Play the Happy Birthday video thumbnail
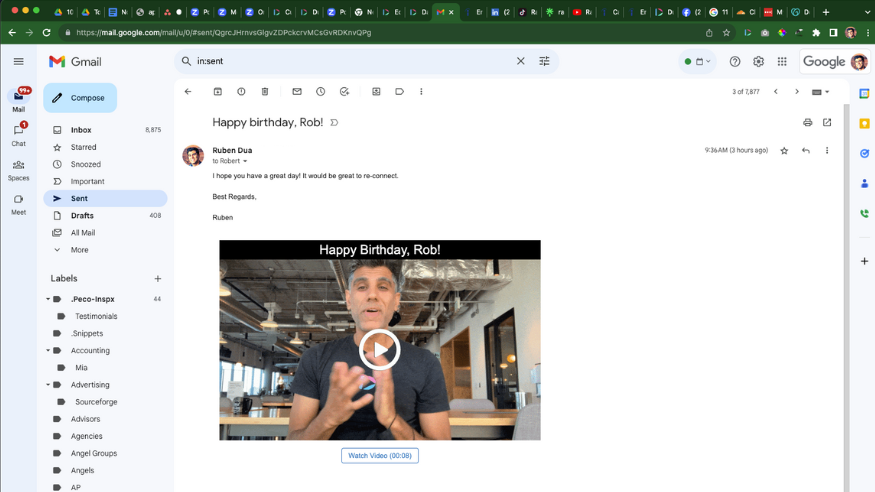This screenshot has width=875, height=492. click(379, 350)
